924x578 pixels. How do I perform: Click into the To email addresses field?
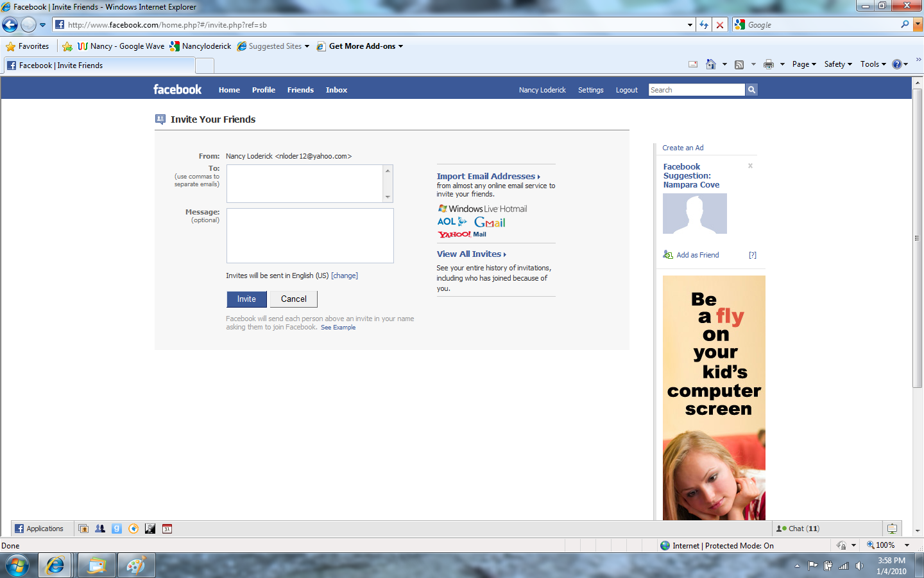[305, 184]
